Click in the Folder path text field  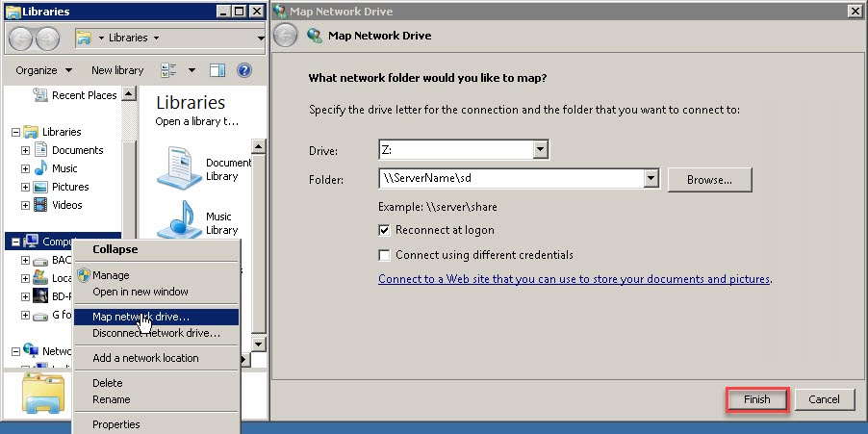coord(510,179)
